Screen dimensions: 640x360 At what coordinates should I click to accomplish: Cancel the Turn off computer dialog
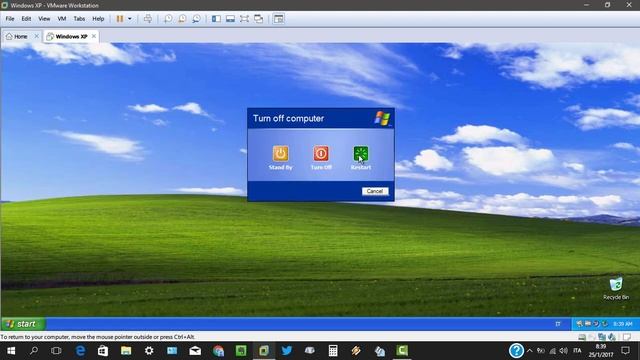click(375, 191)
